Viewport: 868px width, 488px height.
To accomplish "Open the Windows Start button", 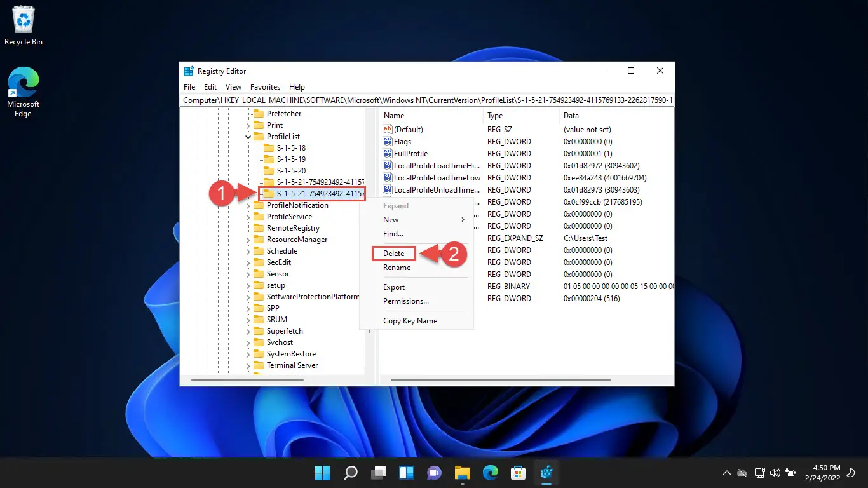I will (x=323, y=473).
